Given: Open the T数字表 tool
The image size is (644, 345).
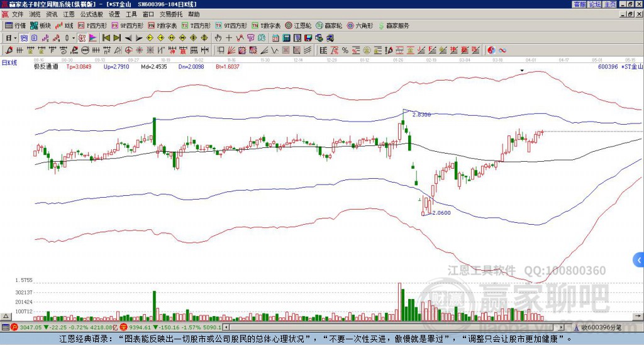Looking at the screenshot, I should [x=266, y=25].
